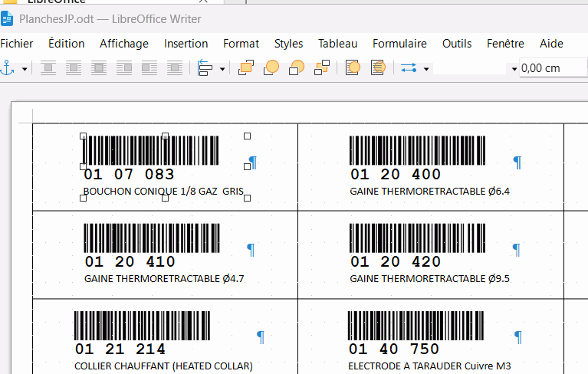
Task: Select the wrap Before icon
Action: click(x=124, y=68)
